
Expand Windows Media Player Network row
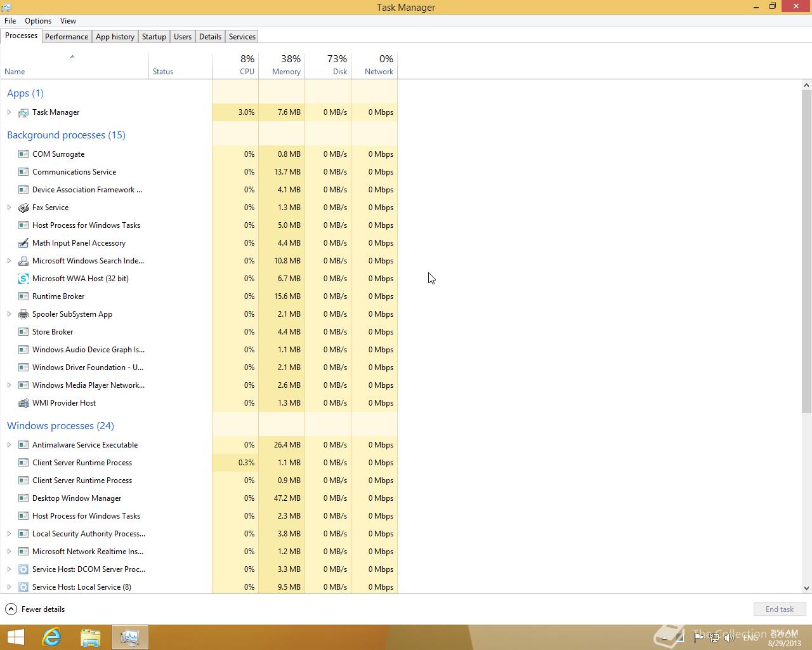[x=9, y=385]
